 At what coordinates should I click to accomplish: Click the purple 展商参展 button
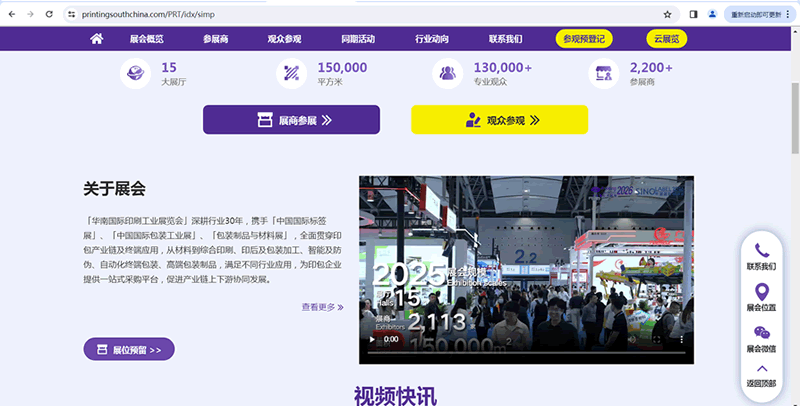291,120
